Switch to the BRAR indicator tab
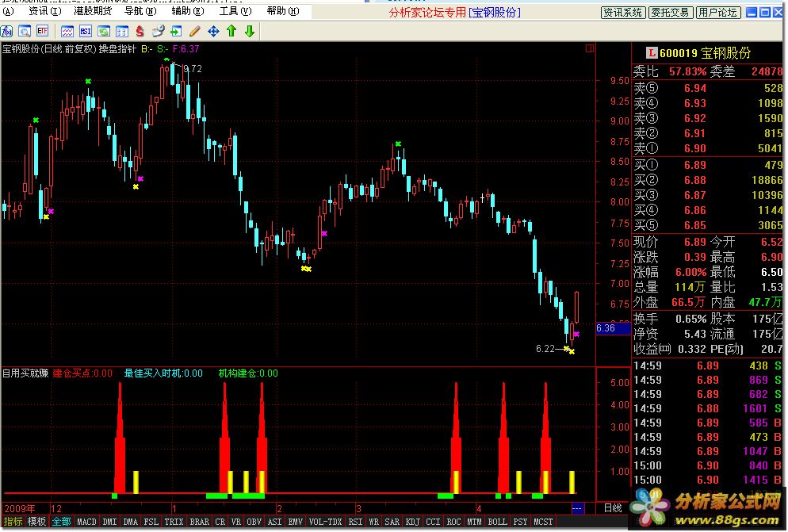The width and height of the screenshot is (788, 532). pos(200,522)
